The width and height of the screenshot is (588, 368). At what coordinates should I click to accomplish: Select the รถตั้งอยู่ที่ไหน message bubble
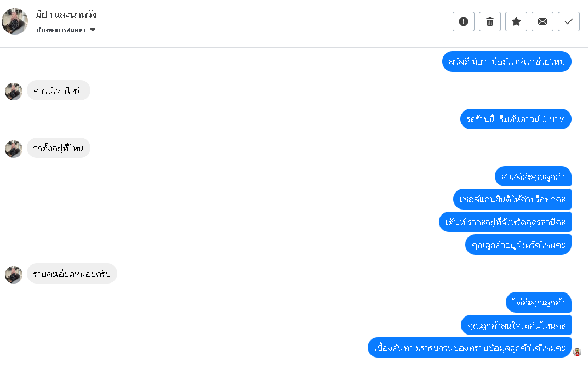[59, 148]
